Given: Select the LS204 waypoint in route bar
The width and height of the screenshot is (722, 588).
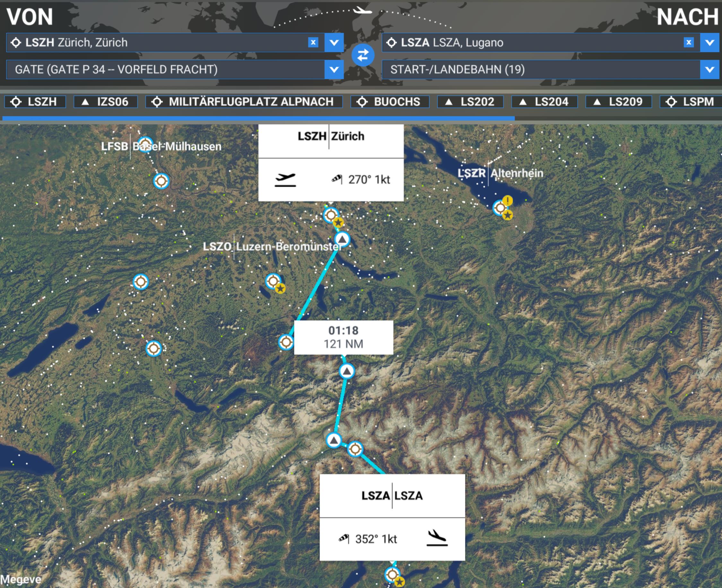Looking at the screenshot, I should pyautogui.click(x=544, y=102).
